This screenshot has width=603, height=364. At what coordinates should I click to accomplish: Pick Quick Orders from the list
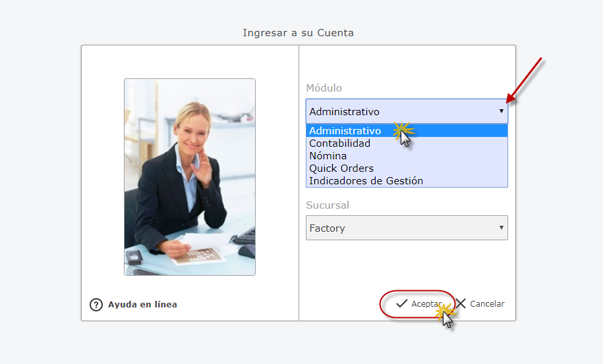point(341,168)
